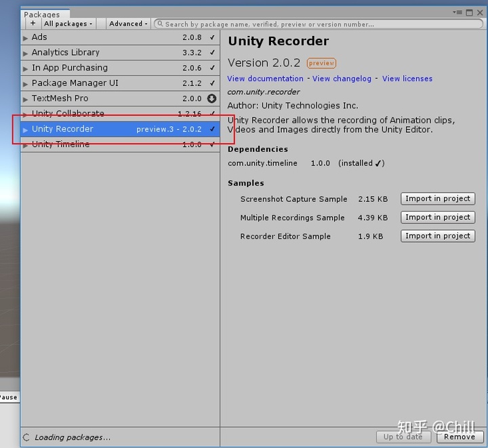Open the Advanced dropdown menu
Viewport: 488px width, 448px height.
128,24
